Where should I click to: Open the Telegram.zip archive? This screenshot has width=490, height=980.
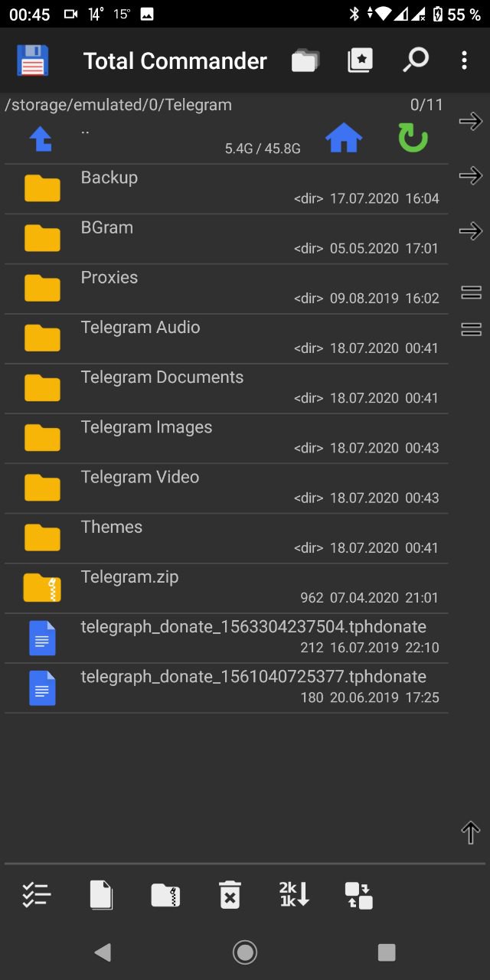point(227,588)
